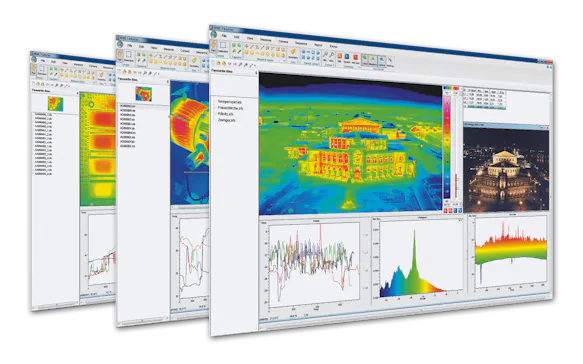Open the Report menu in the front window

click(x=318, y=45)
